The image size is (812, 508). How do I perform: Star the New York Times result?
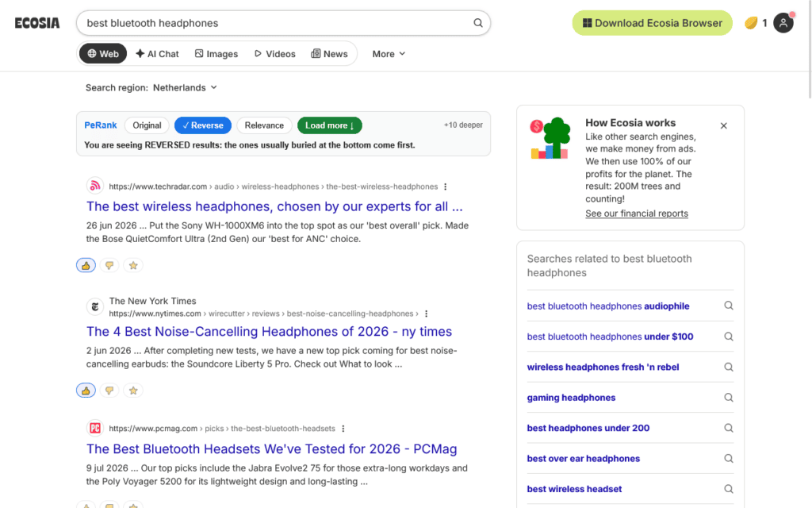click(133, 391)
